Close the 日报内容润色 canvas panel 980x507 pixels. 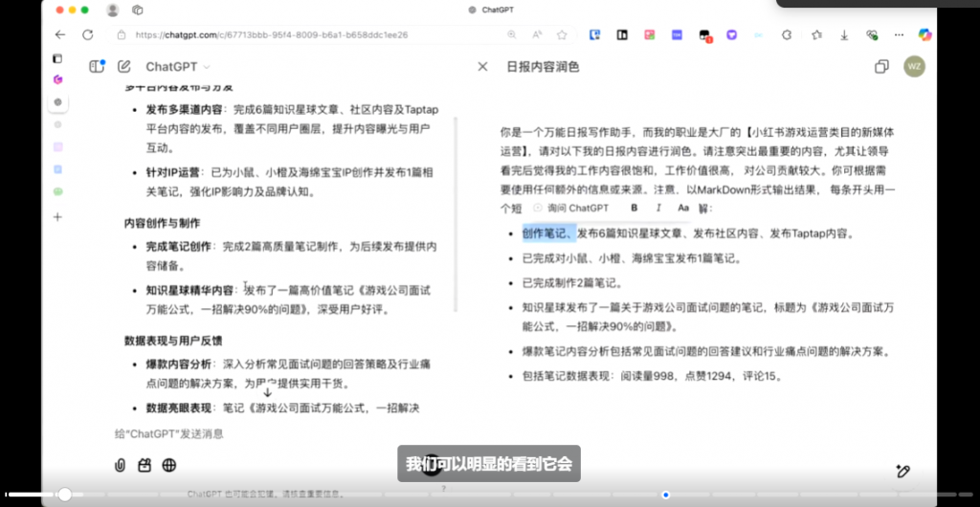(482, 67)
